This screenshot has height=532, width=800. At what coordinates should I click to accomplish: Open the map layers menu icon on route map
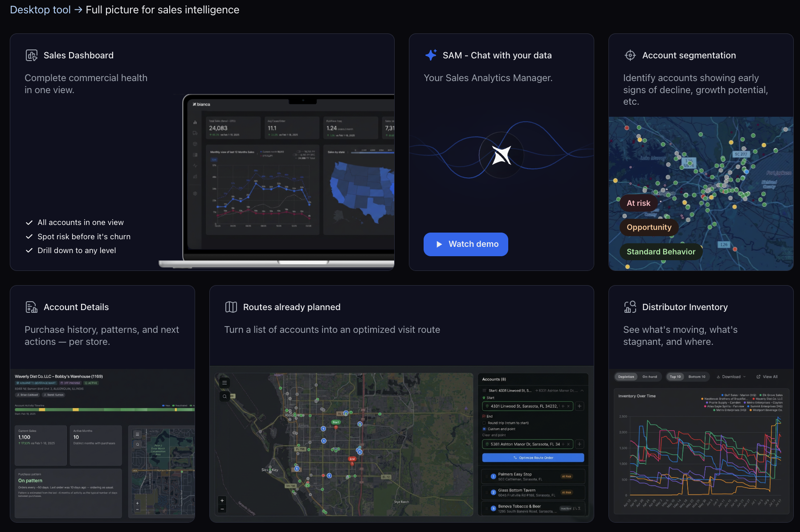[x=224, y=383]
